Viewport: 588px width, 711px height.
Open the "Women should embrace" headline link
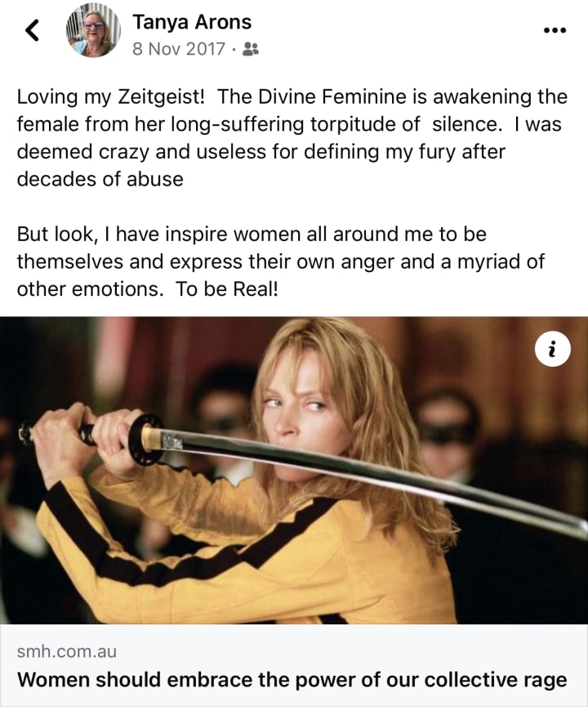coord(292,679)
